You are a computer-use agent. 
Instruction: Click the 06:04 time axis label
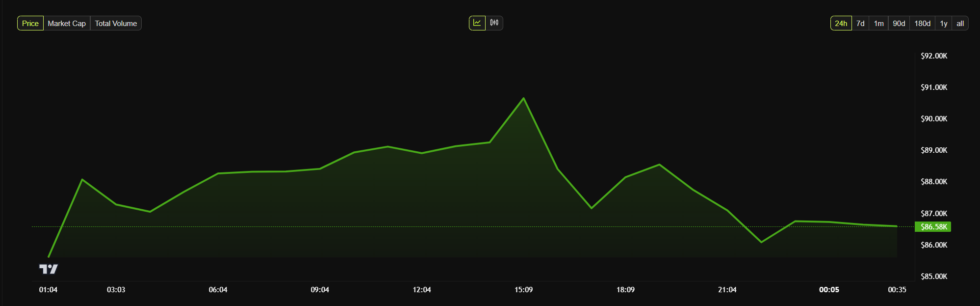point(218,290)
